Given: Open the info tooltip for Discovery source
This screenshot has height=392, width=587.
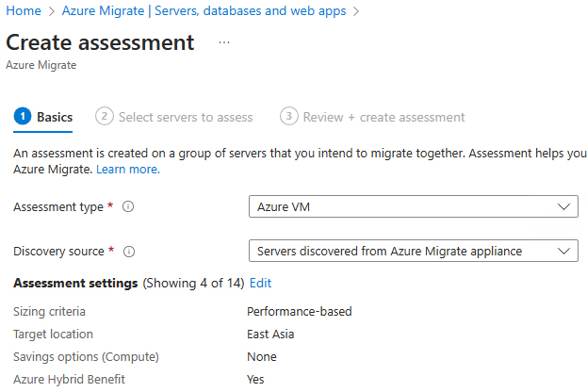Looking at the screenshot, I should 129,252.
